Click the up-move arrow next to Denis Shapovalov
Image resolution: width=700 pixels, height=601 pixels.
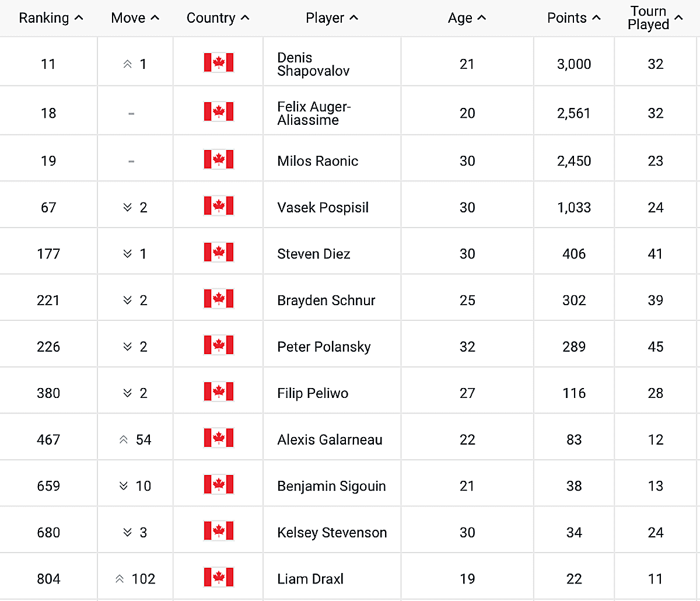pyautogui.click(x=127, y=64)
